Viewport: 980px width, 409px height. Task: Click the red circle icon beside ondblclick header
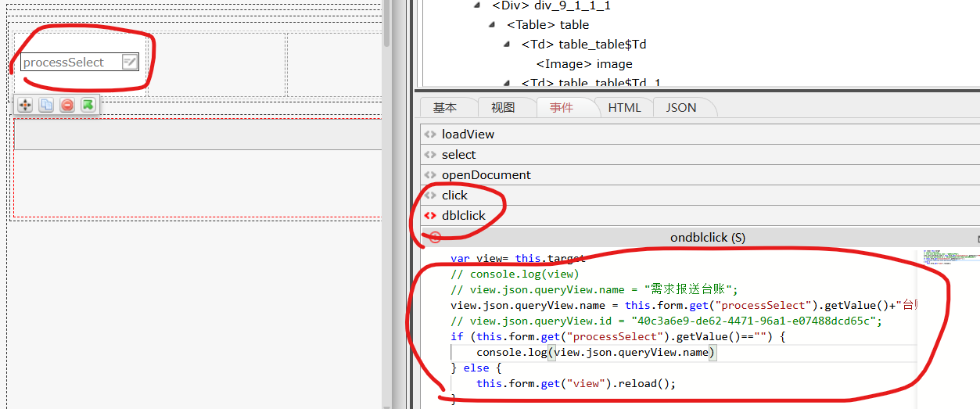[436, 238]
